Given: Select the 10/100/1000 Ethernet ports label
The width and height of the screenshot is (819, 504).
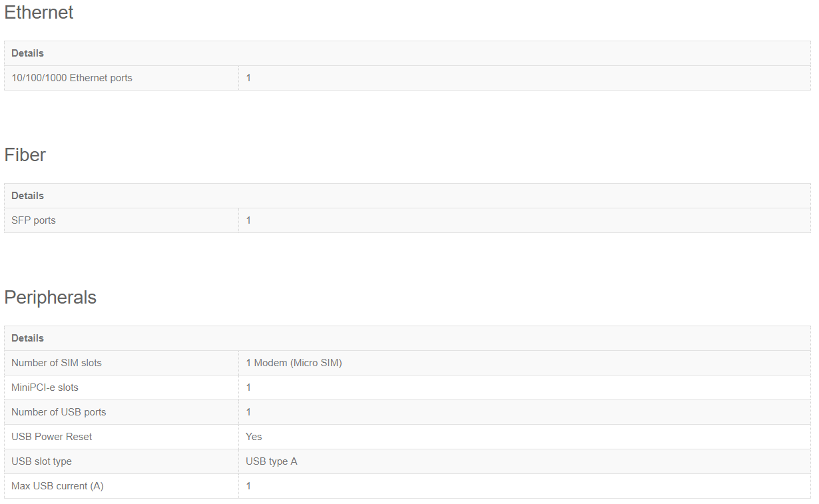Looking at the screenshot, I should (72, 78).
